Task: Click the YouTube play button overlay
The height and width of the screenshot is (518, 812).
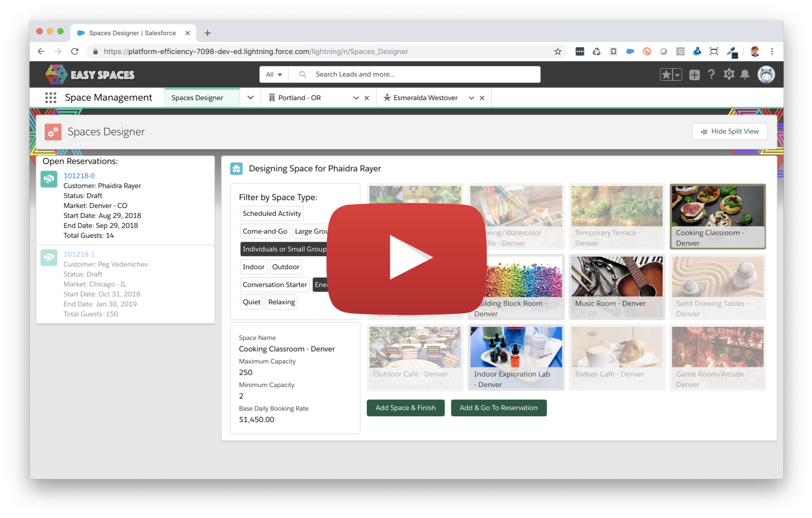Action: [x=407, y=258]
